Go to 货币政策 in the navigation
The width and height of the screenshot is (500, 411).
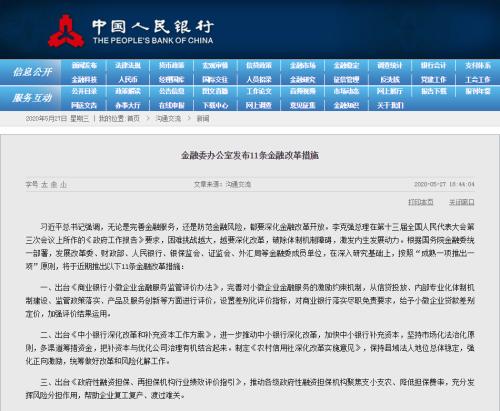171,65
